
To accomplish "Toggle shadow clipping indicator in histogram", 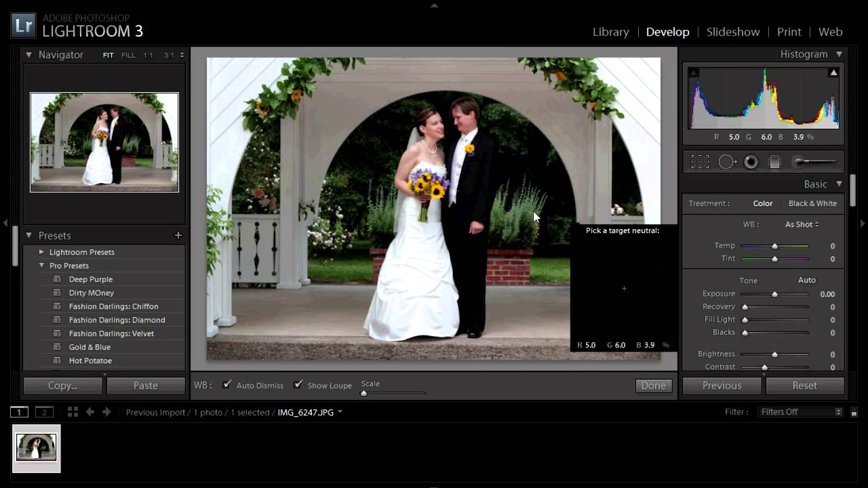I will click(693, 72).
